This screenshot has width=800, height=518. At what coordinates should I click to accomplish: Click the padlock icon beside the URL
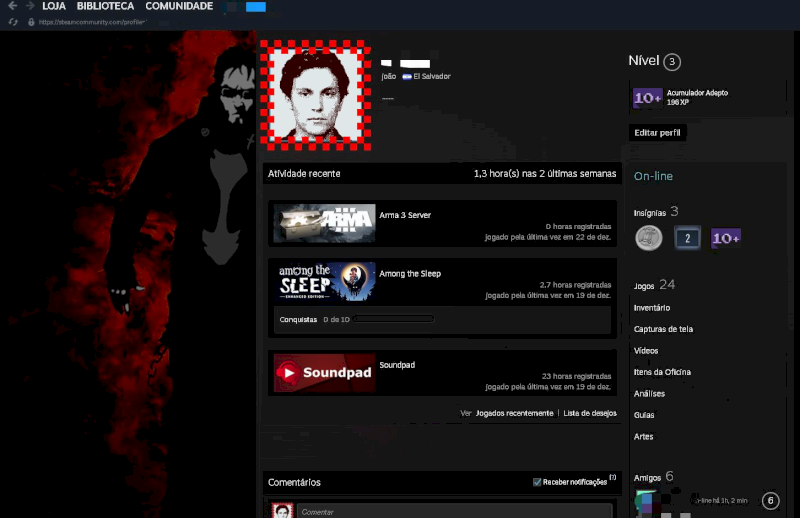pyautogui.click(x=31, y=22)
